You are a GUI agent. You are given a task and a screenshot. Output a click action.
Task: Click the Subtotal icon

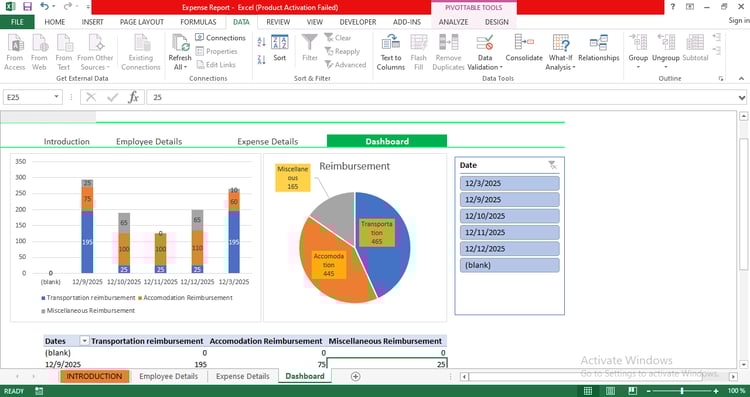(x=695, y=48)
